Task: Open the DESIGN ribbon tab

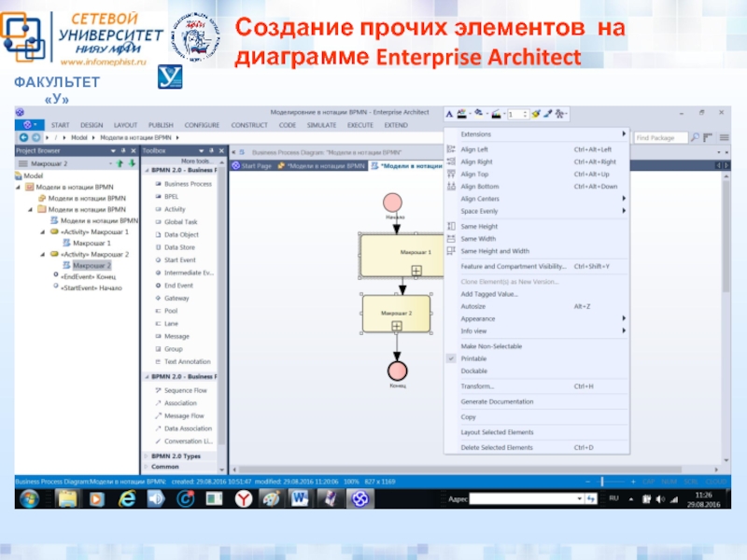Action: (x=92, y=124)
